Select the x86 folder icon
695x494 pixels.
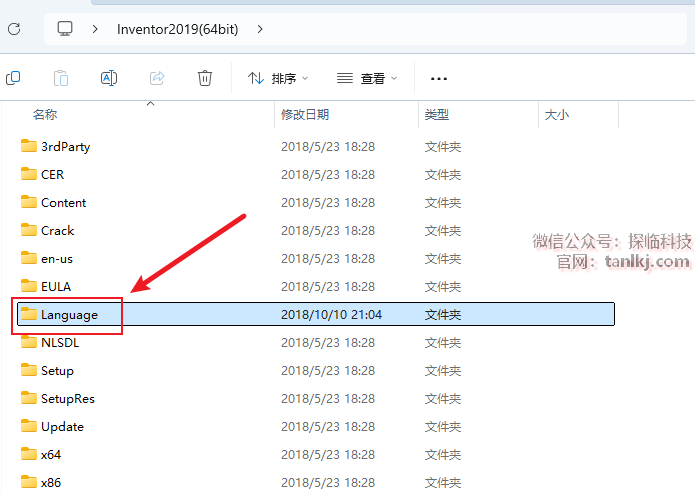pyautogui.click(x=29, y=482)
